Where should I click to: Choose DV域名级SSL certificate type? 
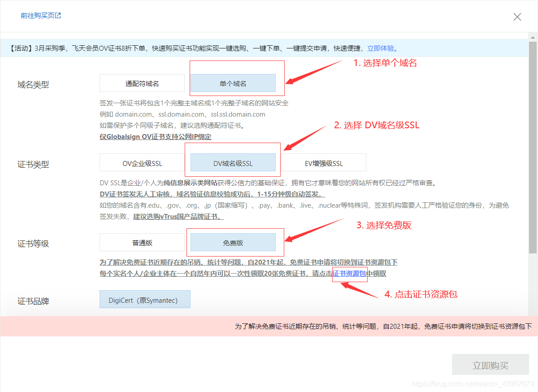[x=233, y=163]
